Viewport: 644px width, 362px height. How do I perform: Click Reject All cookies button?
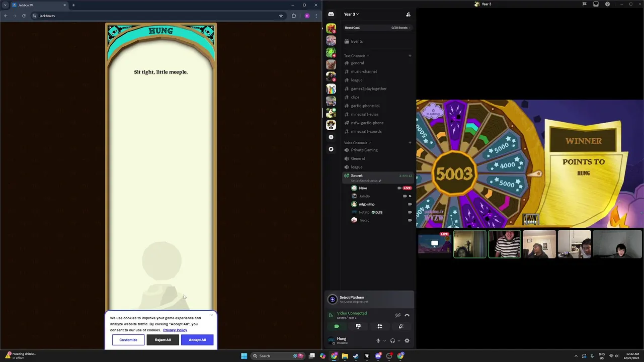(163, 340)
